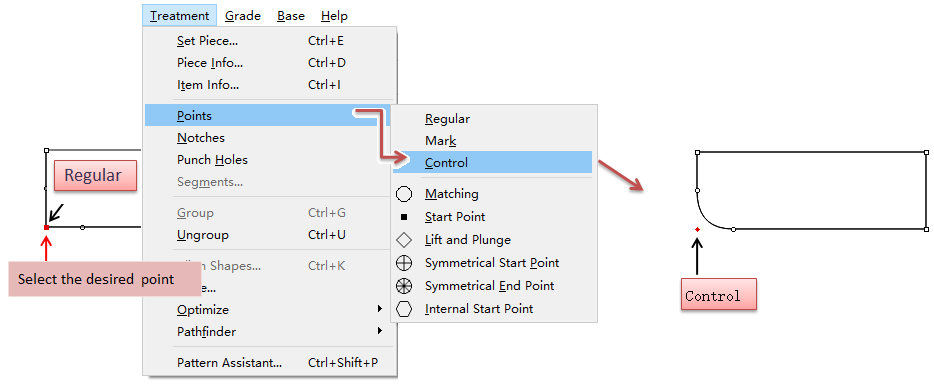The height and width of the screenshot is (387, 934).
Task: Click the Lift and Plunge diamond icon
Action: click(x=404, y=240)
